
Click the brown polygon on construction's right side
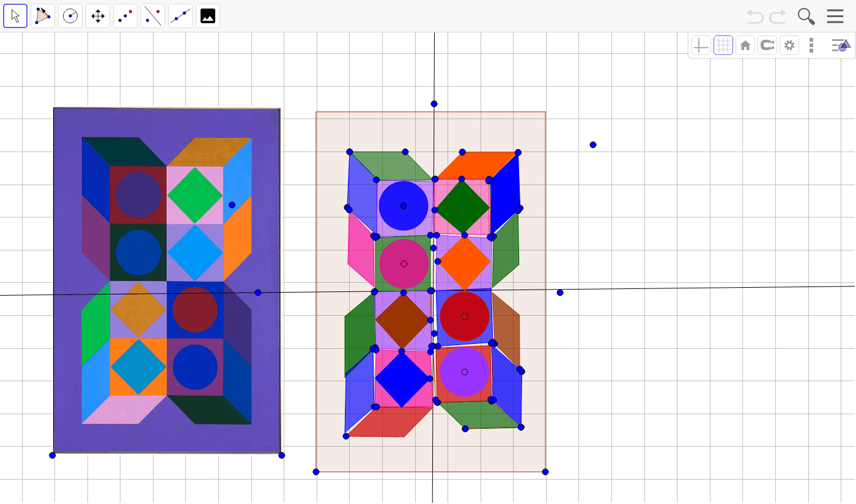coord(506,331)
